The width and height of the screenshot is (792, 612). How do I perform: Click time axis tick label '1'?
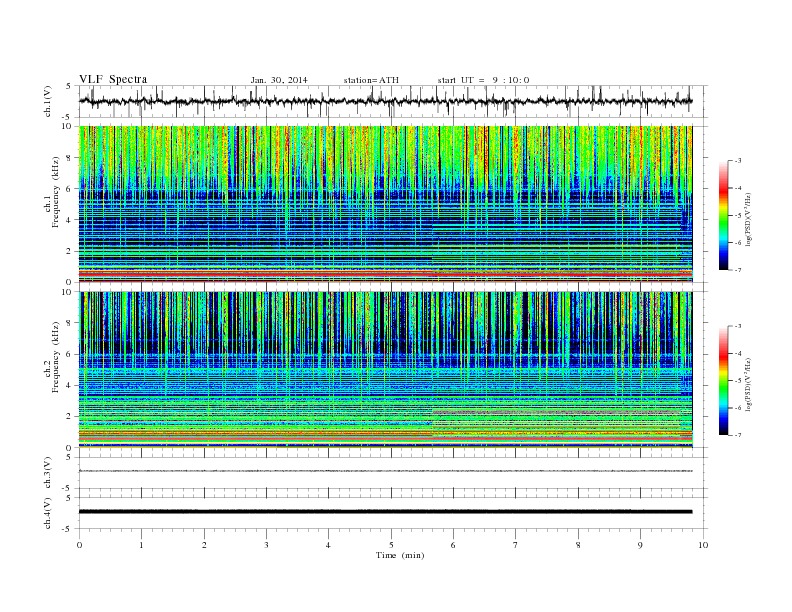141,545
